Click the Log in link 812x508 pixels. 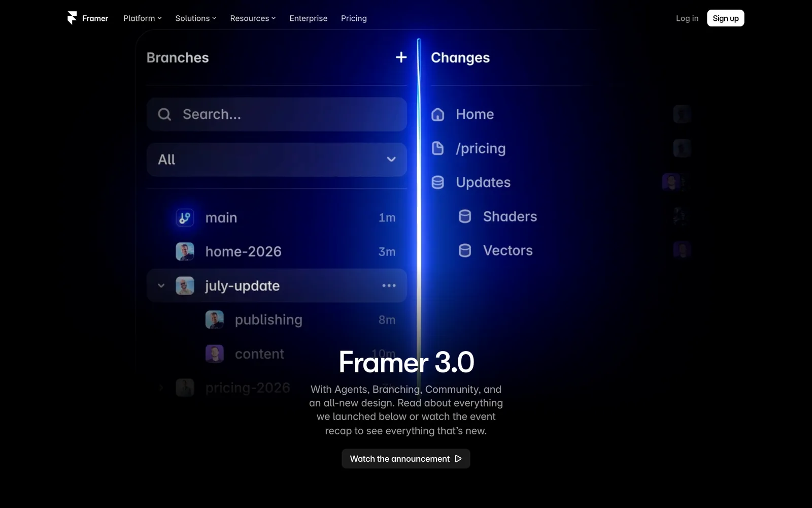[x=687, y=18]
